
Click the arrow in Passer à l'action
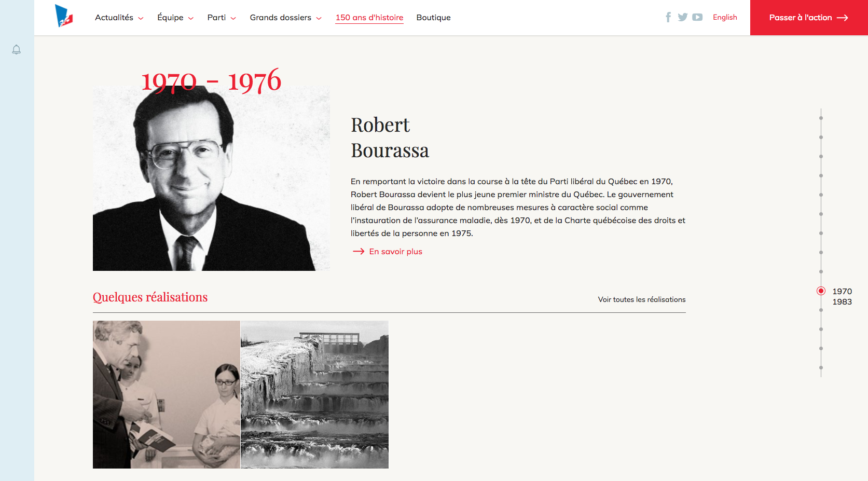coord(843,18)
